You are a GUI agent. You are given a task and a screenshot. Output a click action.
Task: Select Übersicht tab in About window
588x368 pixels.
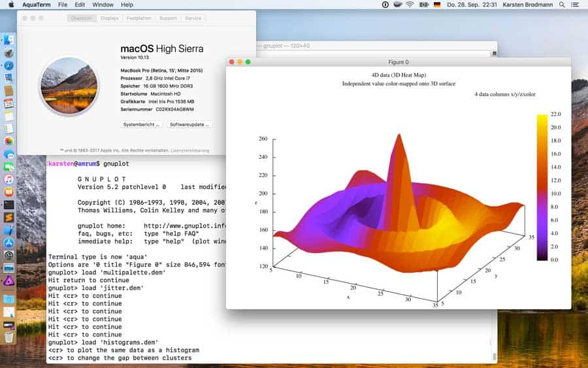pyautogui.click(x=82, y=18)
